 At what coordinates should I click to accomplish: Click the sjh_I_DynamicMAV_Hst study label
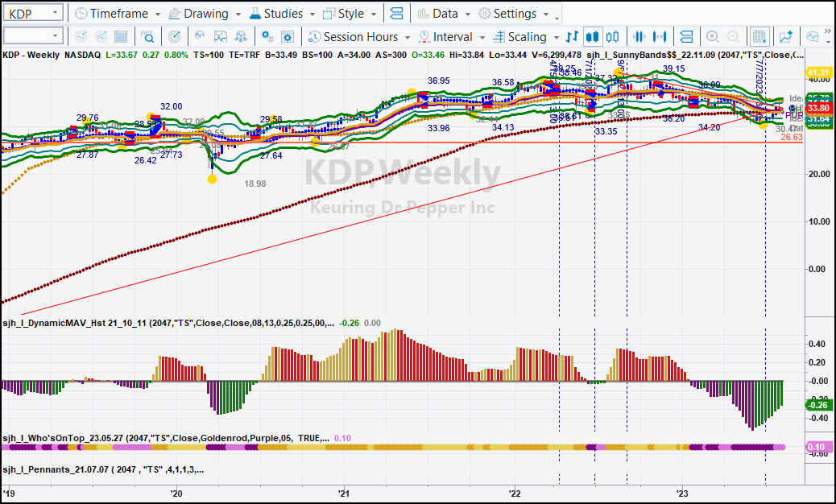pyautogui.click(x=168, y=323)
